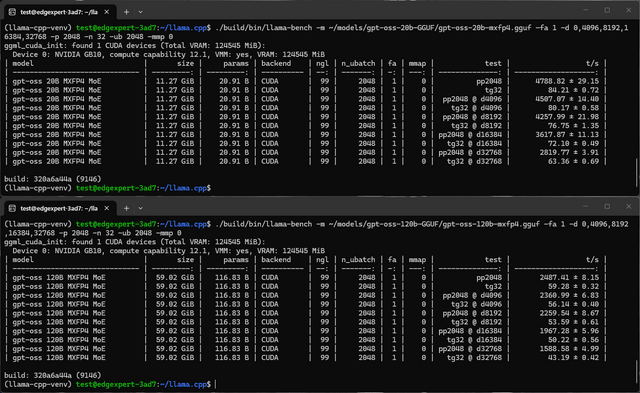Maximize the gpt-oss-20b benchmark terminal window
Viewport: 640px width, 393px height.
[607, 10]
